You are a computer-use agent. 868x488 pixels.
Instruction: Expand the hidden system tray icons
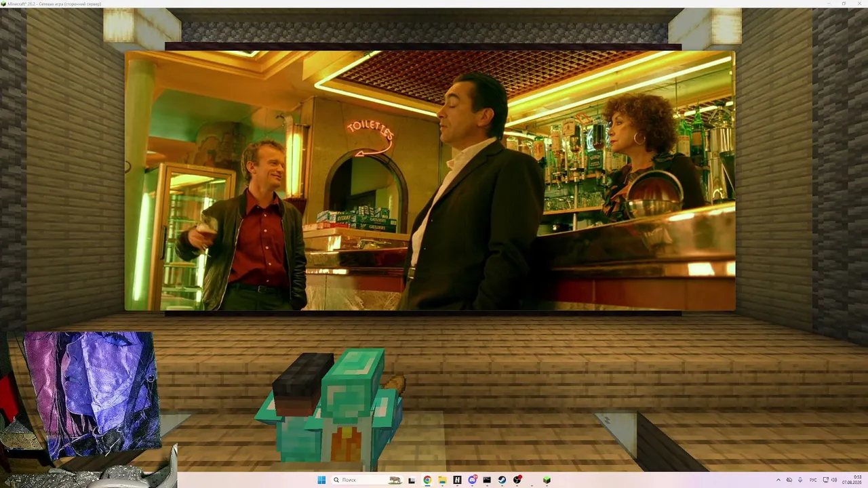pyautogui.click(x=778, y=480)
